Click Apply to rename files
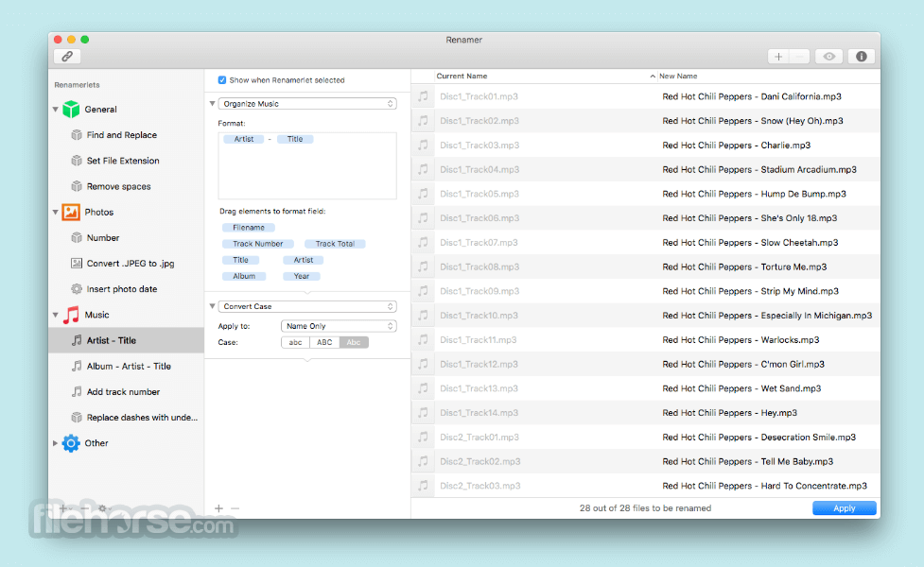924x567 pixels. [844, 508]
